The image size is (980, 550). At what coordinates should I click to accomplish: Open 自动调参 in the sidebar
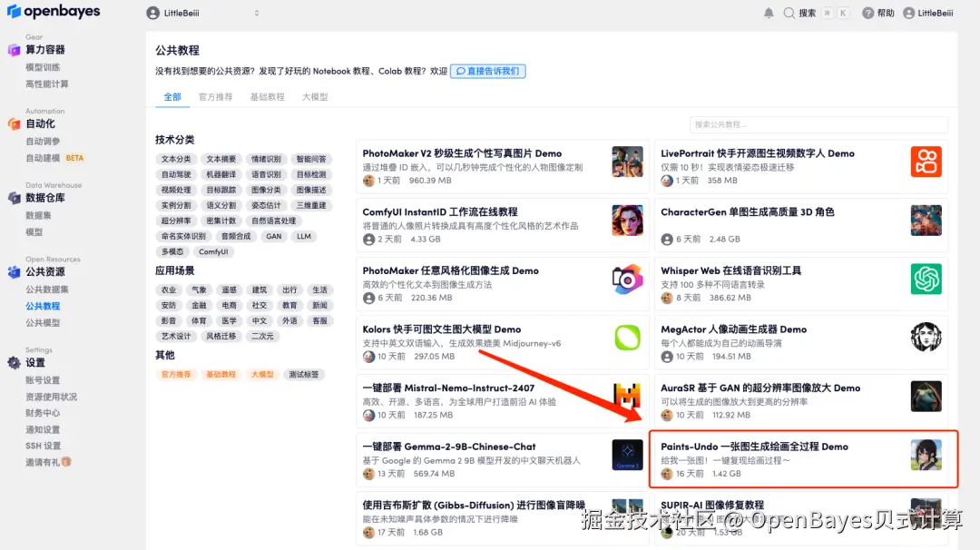[x=44, y=142]
